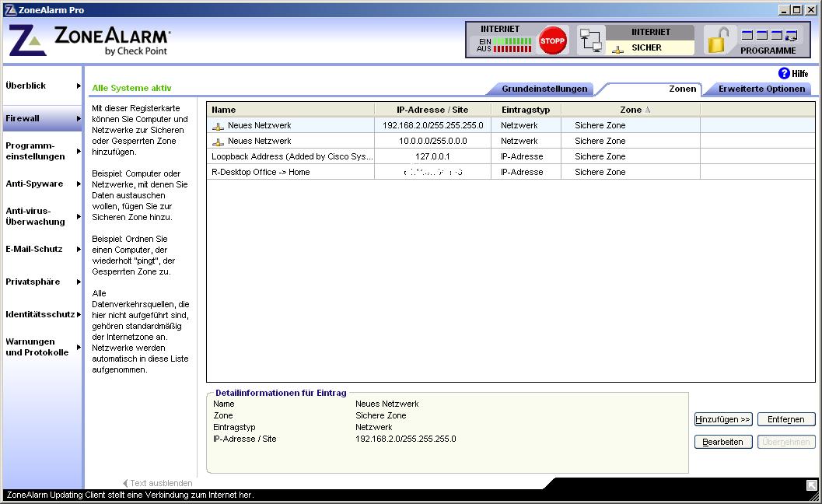822x504 pixels.
Task: Expand the Identitätsschutz arrow
Action: point(79,314)
